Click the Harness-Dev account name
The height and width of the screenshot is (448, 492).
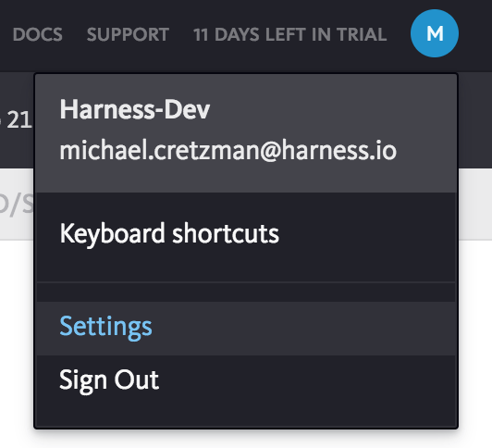point(135,109)
